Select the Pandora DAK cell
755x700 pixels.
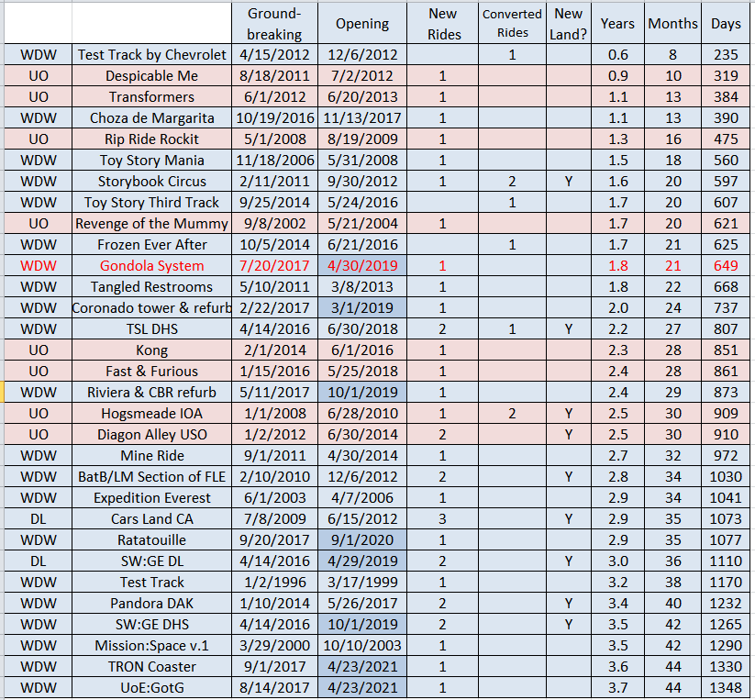pyautogui.click(x=151, y=603)
